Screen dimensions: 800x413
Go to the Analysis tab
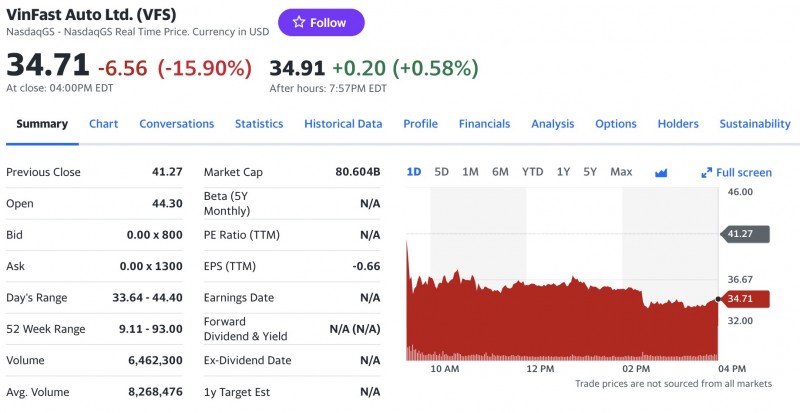pos(553,124)
